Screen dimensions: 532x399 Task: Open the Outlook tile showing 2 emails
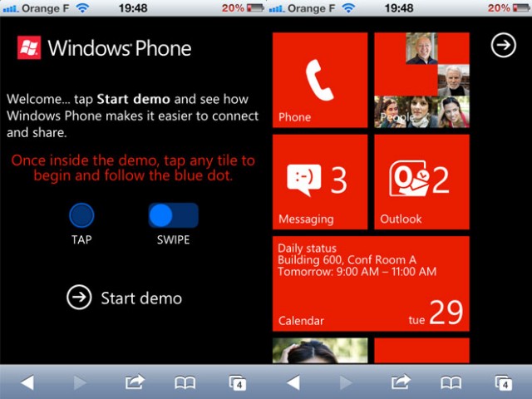(421, 182)
